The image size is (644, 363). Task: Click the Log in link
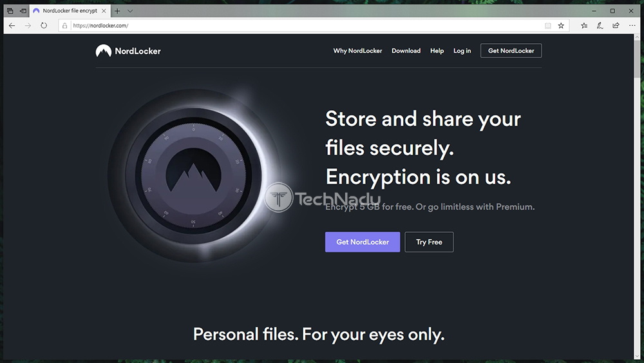pyautogui.click(x=462, y=50)
